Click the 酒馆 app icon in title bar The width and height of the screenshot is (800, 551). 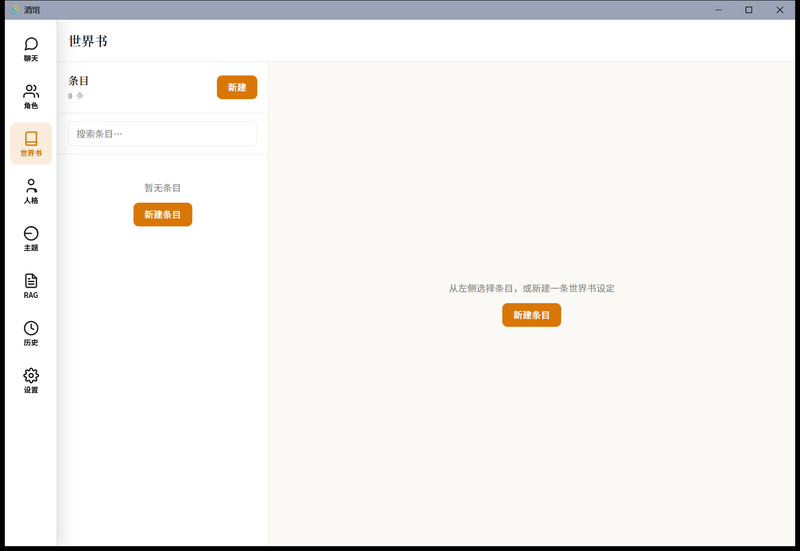coord(15,10)
